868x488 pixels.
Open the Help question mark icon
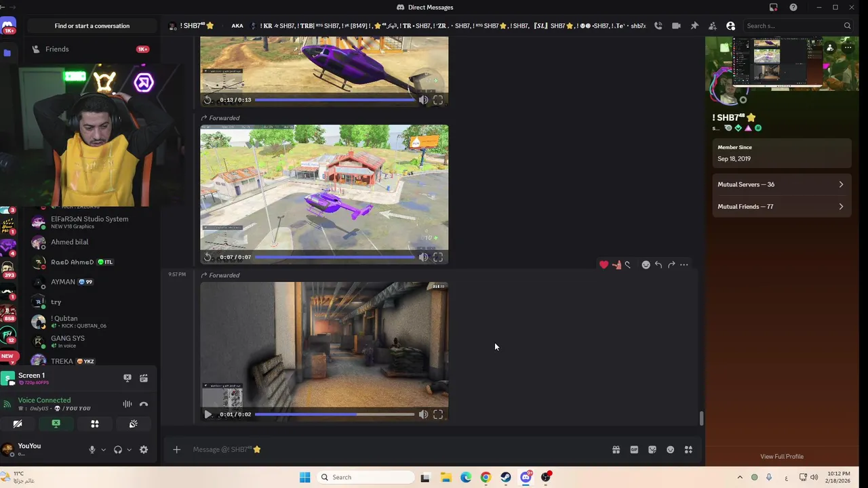[793, 7]
